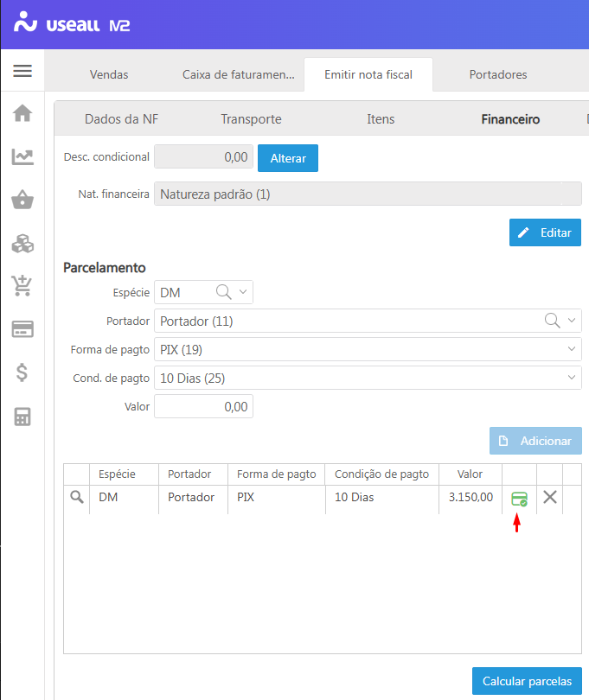The image size is (589, 700).
Task: Open the Itens tab
Action: (x=381, y=119)
